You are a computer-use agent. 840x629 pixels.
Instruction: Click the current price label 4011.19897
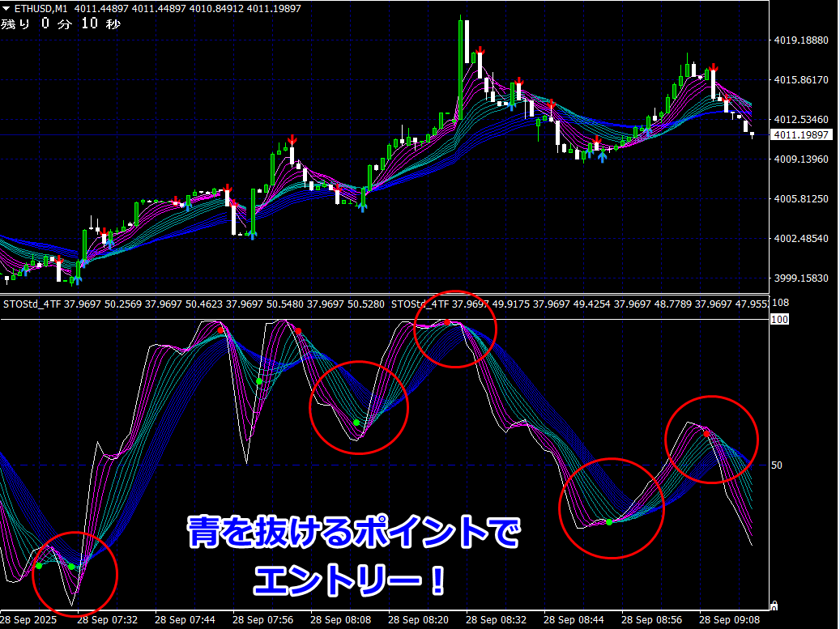coord(802,134)
